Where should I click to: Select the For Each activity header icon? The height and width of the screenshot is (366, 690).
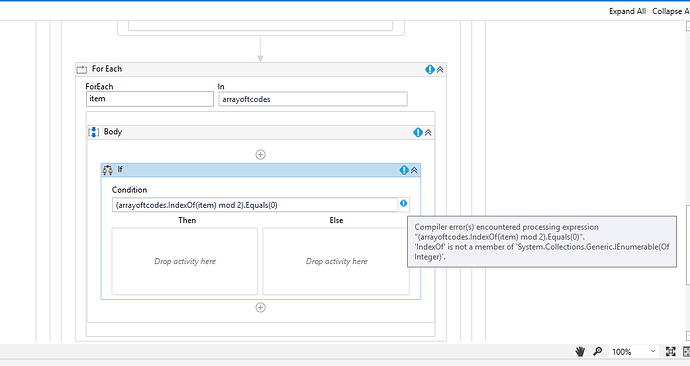click(82, 70)
